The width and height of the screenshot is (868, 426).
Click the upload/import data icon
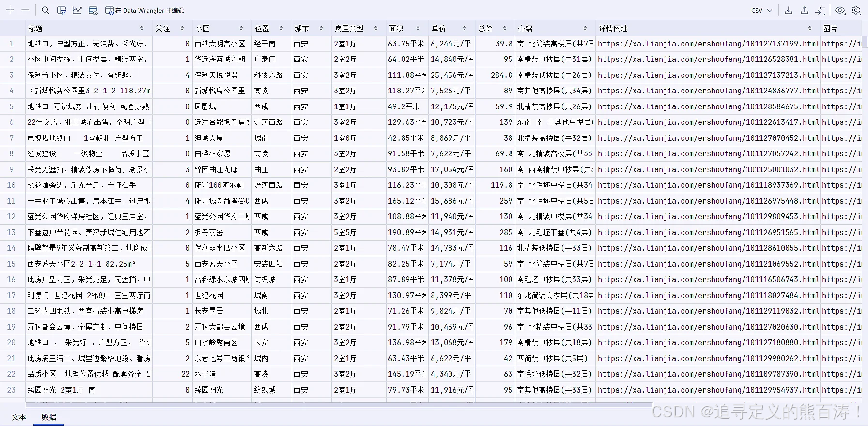tap(805, 10)
